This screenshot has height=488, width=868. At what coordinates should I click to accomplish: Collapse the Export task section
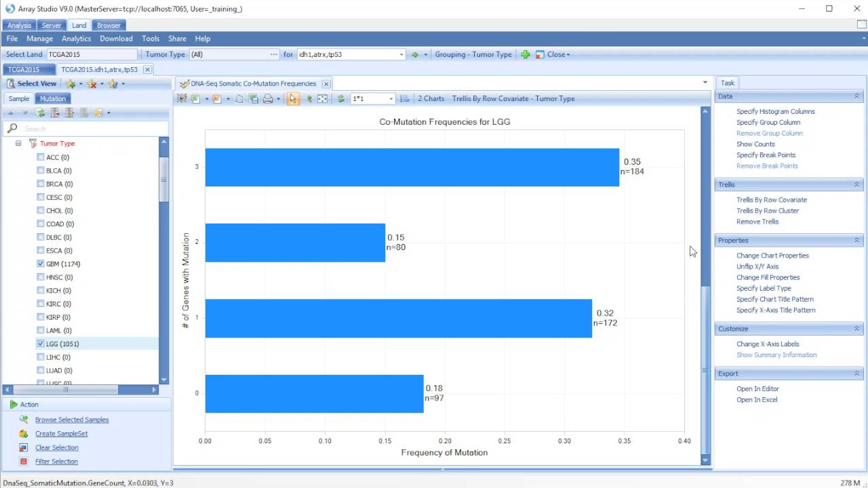(x=856, y=373)
